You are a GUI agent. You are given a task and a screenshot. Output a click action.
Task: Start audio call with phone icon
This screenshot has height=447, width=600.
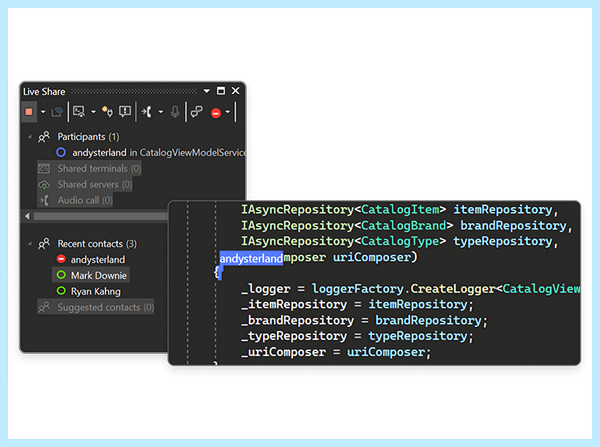click(147, 112)
